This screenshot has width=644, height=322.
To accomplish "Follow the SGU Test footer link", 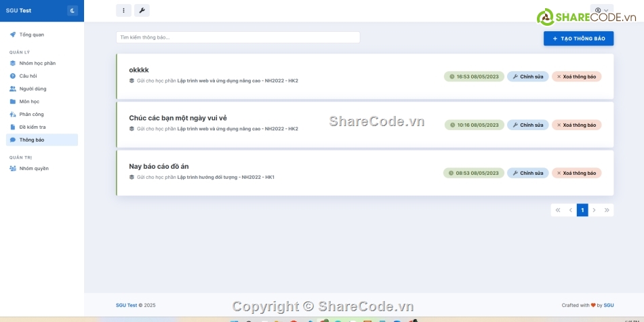I will click(126, 305).
